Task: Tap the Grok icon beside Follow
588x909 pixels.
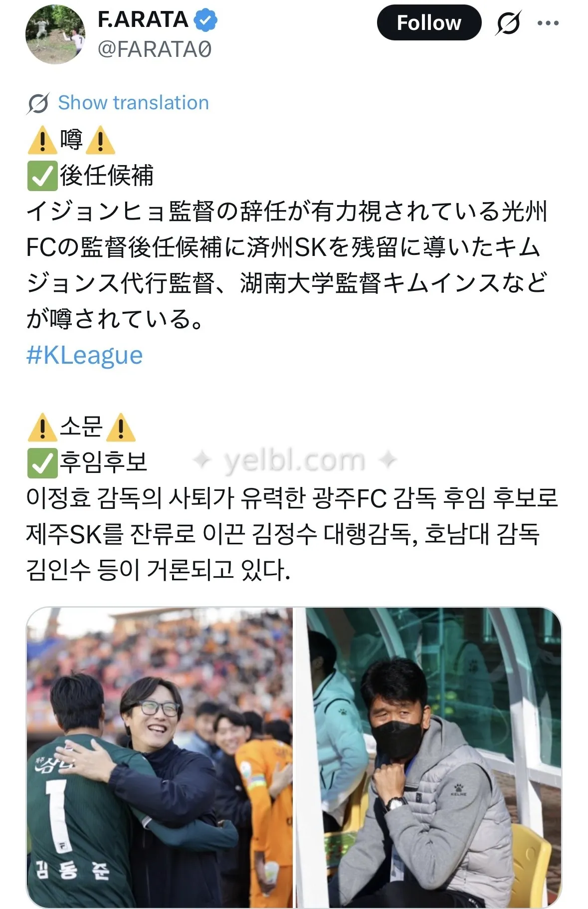Action: coord(508,23)
